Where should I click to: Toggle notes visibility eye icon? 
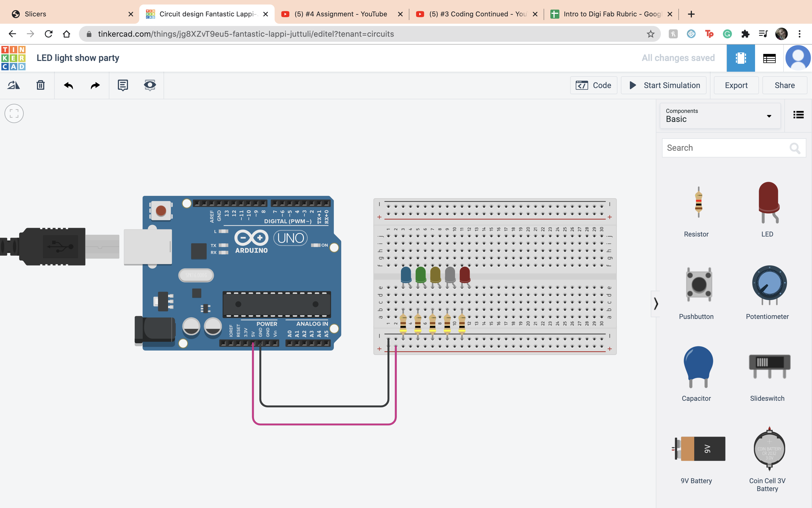150,85
